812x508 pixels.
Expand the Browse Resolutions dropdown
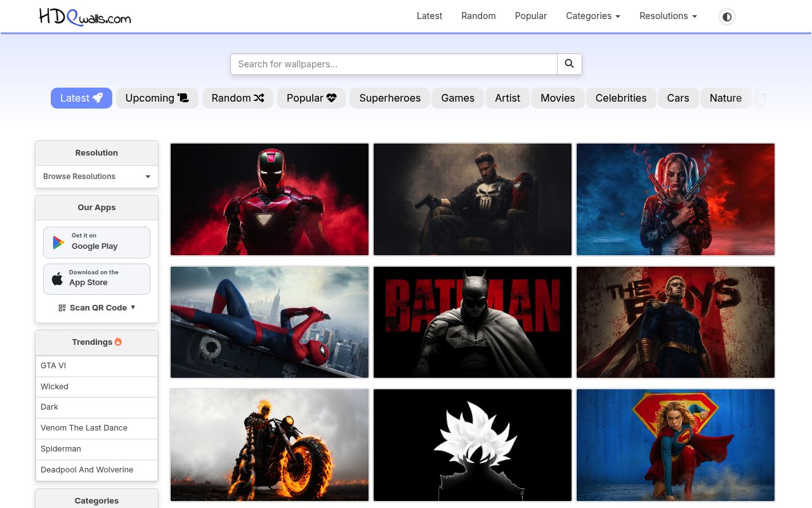[x=96, y=177]
